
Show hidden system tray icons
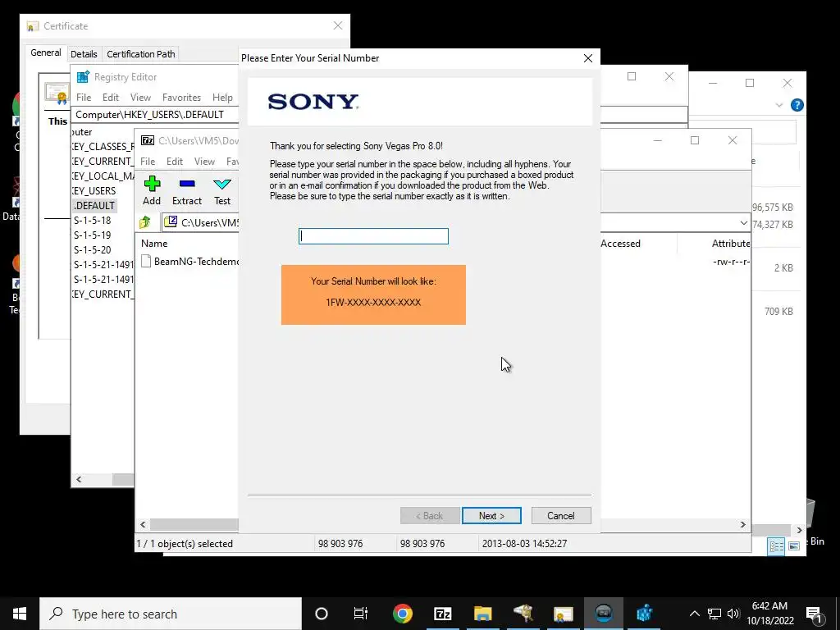pos(694,614)
